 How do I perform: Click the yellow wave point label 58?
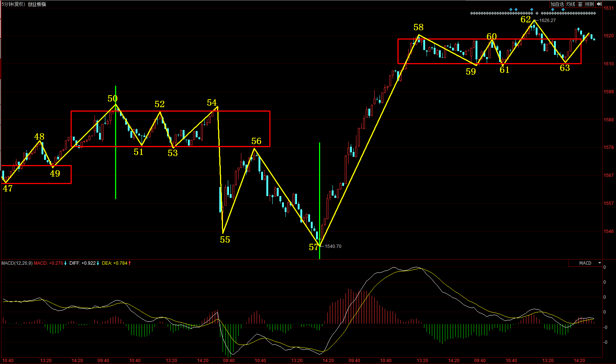click(x=418, y=27)
